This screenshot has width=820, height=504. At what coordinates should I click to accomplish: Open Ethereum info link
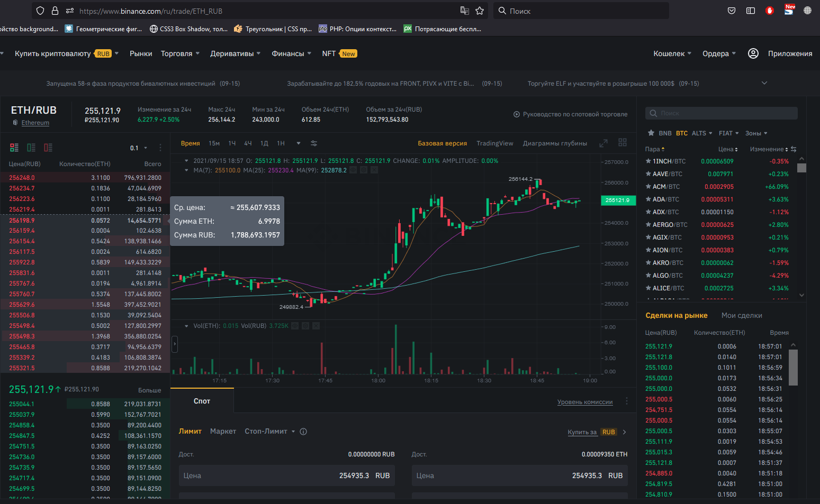(35, 123)
